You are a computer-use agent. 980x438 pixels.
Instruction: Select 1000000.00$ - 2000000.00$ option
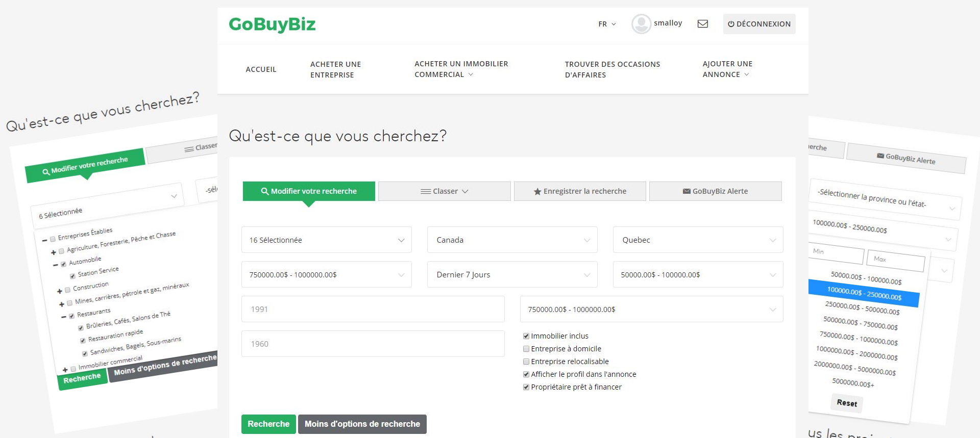[857, 354]
